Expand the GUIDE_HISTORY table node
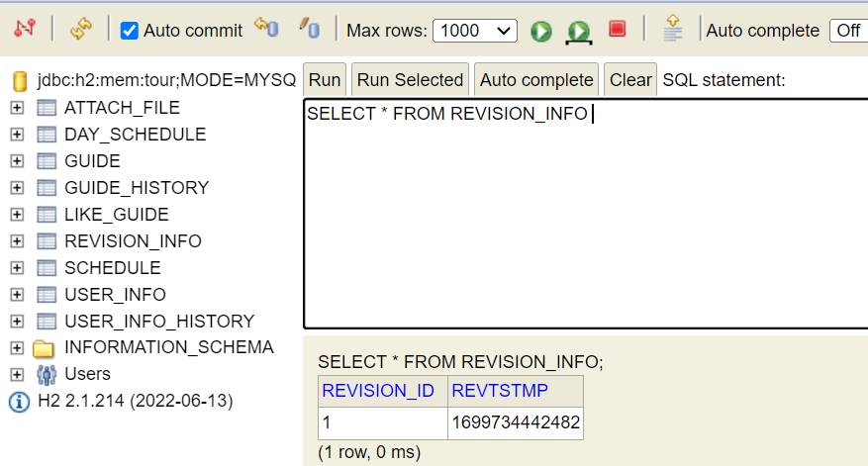868x466 pixels. click(17, 188)
